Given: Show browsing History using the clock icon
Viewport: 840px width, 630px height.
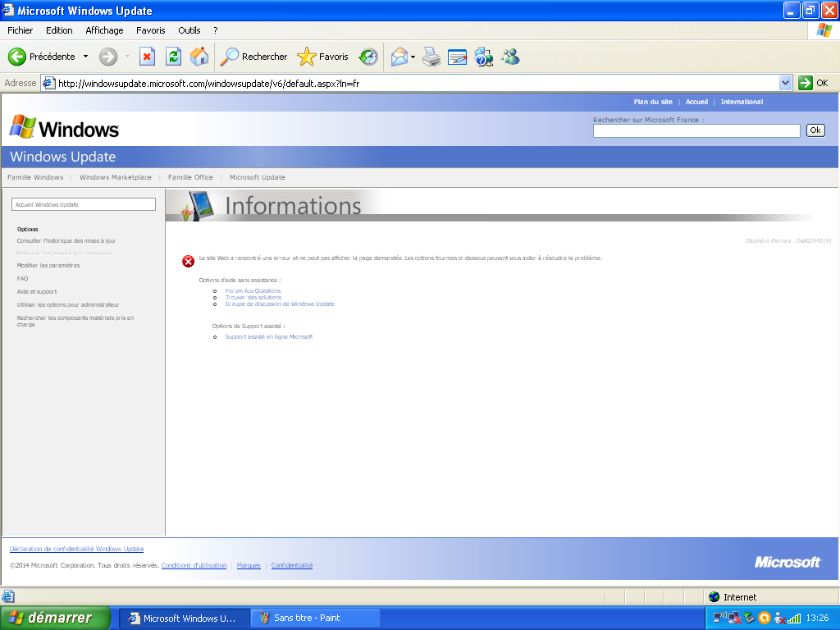Looking at the screenshot, I should coord(368,57).
